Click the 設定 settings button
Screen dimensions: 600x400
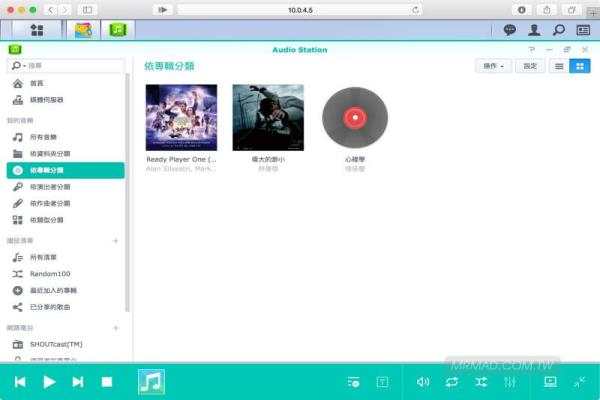point(530,66)
